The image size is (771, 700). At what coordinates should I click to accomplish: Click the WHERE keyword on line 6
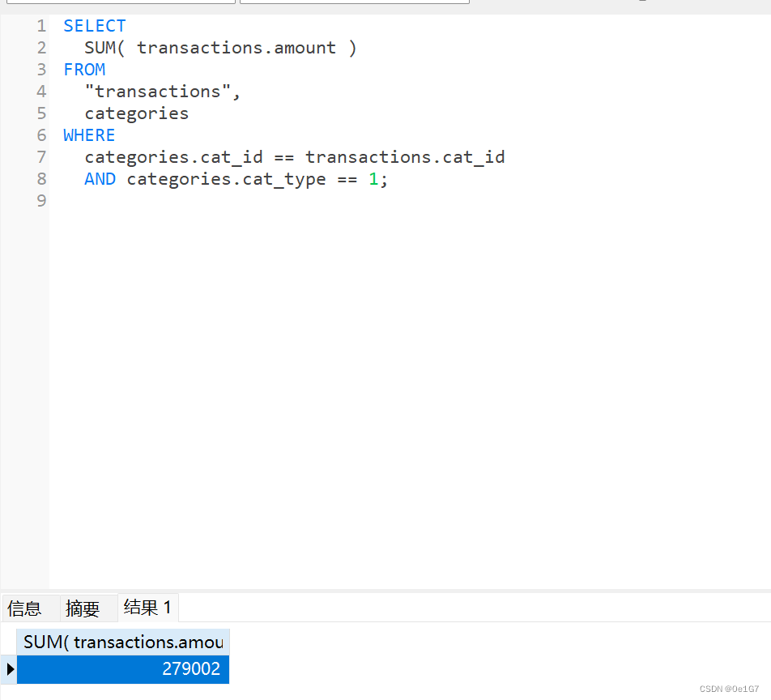coord(89,135)
